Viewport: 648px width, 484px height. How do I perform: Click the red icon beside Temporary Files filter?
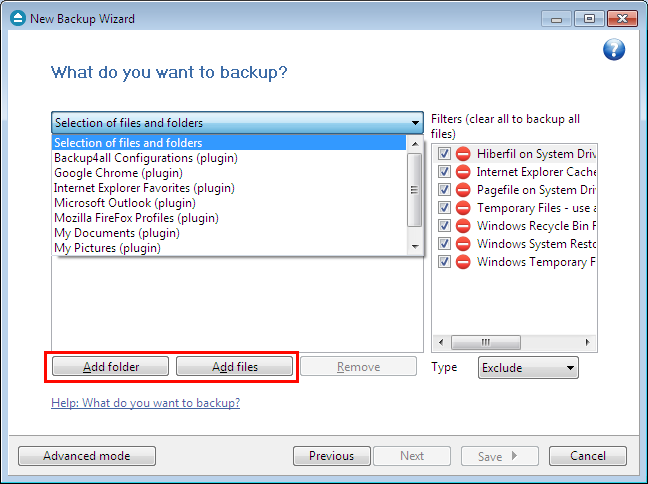pyautogui.click(x=463, y=208)
